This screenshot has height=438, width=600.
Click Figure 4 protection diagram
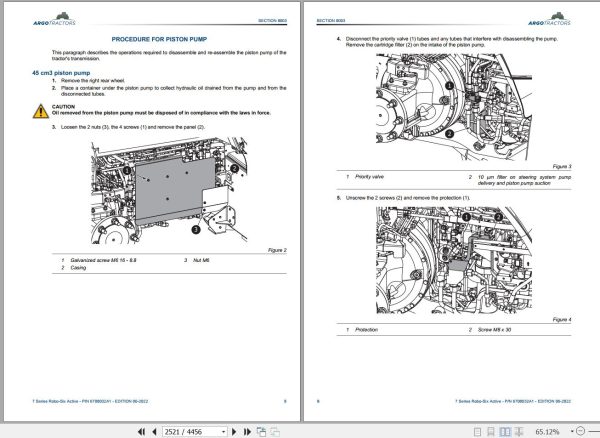454,260
